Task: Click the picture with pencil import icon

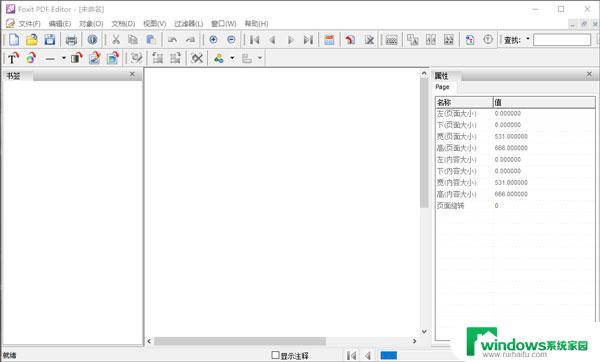Action: point(94,58)
